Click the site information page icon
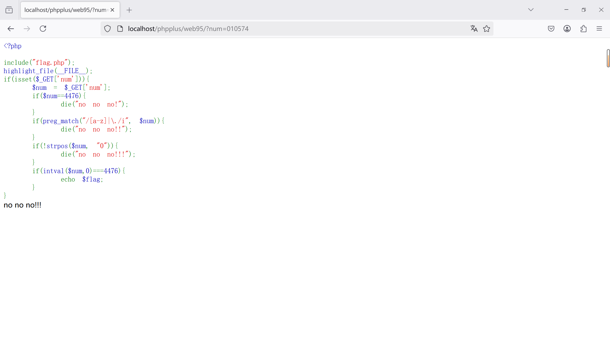Viewport: 610px width, 364px height. [120, 29]
